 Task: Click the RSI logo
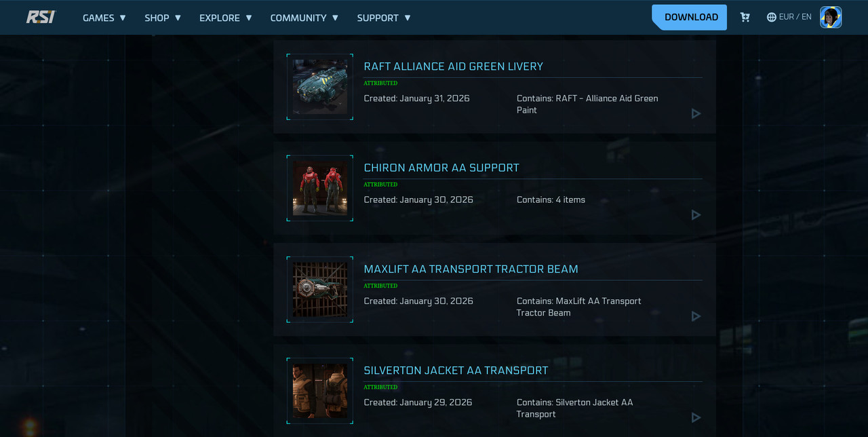click(41, 17)
